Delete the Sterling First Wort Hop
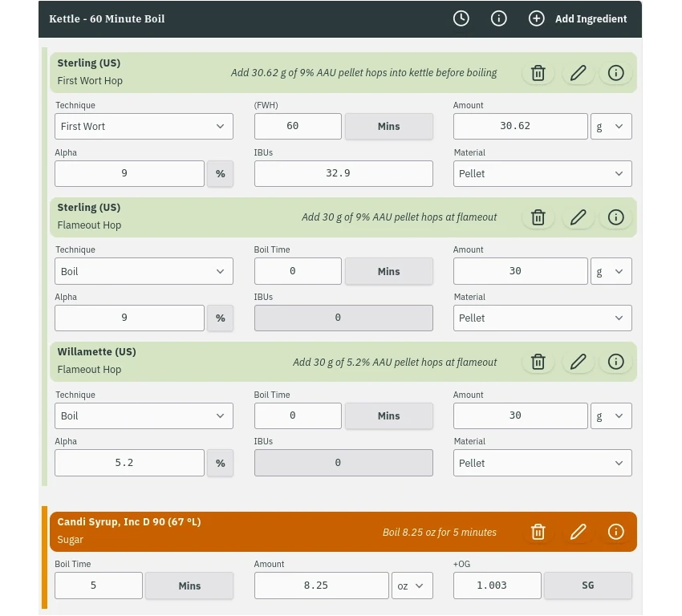The image size is (682, 616). [538, 73]
